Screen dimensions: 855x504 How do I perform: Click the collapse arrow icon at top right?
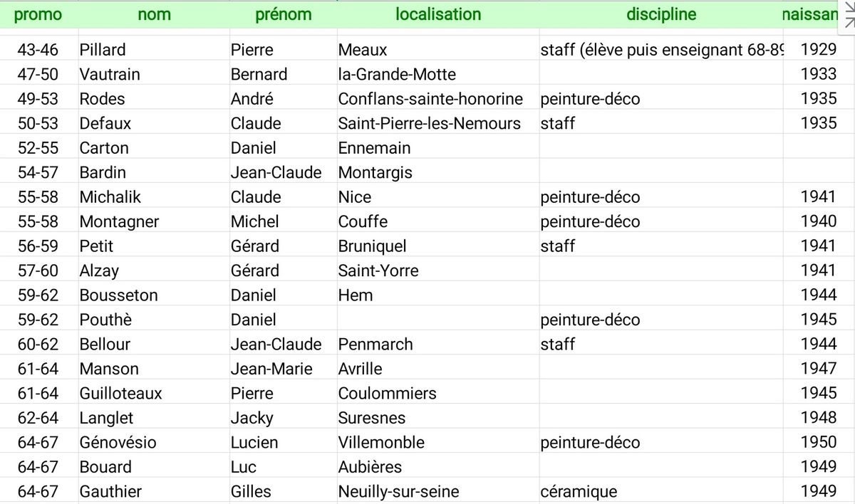pyautogui.click(x=848, y=14)
